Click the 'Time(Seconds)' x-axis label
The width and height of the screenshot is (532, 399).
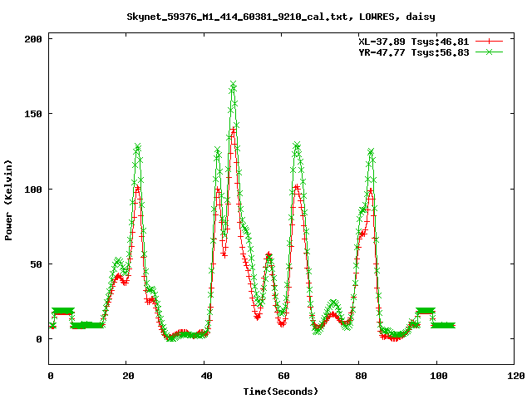click(281, 392)
